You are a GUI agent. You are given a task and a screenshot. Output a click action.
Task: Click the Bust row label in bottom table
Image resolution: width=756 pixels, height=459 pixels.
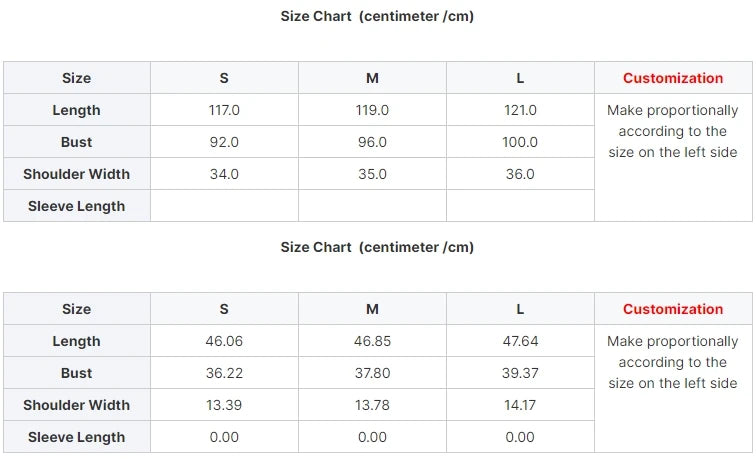coord(77,373)
